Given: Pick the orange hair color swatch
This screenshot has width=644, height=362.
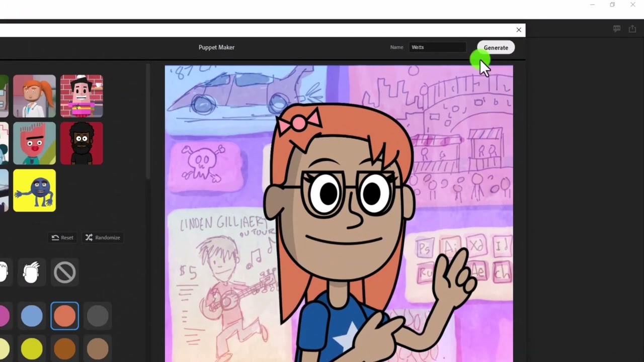Looking at the screenshot, I should [64, 316].
